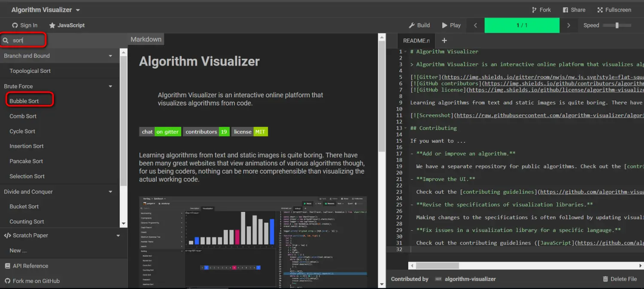Click the Share button
Viewport: 644px width, 289px height.
click(x=573, y=10)
